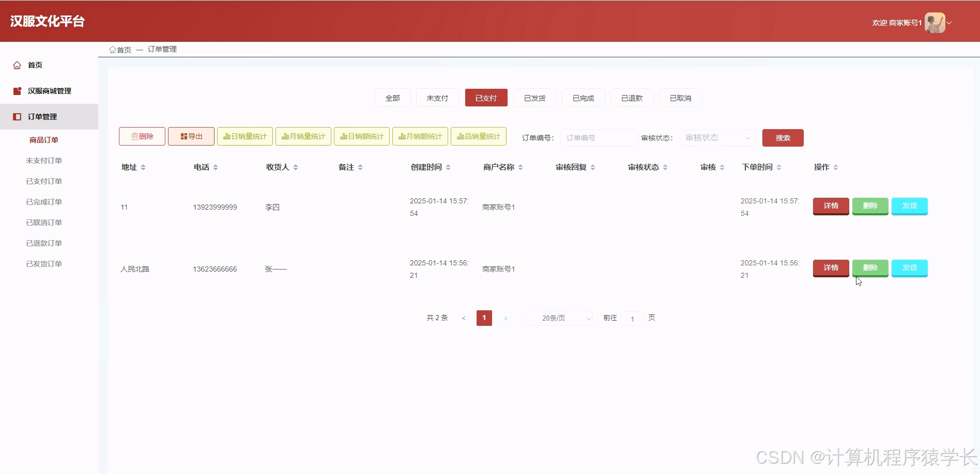Select the 订单管理 sidebar icon
This screenshot has width=980, height=474.
17,116
